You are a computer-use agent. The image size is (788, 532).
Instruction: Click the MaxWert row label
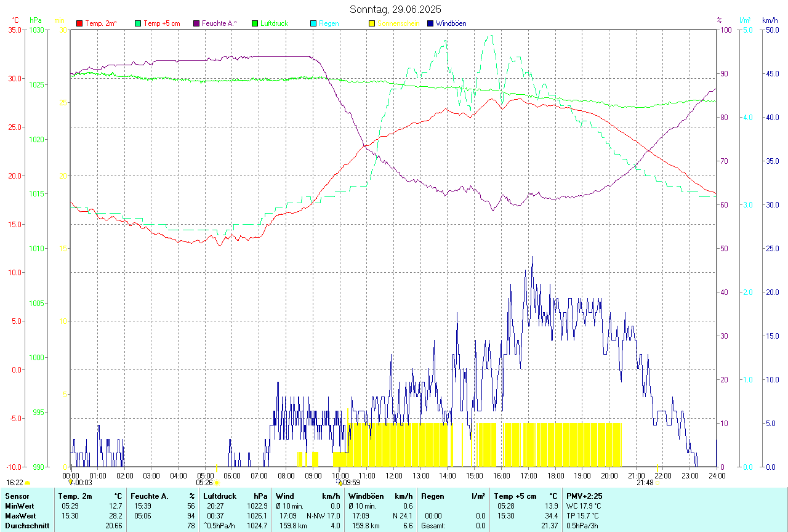(20, 515)
